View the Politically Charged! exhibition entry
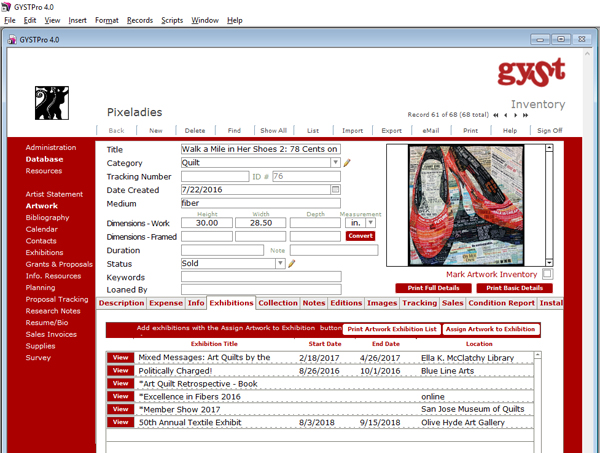 [120, 370]
